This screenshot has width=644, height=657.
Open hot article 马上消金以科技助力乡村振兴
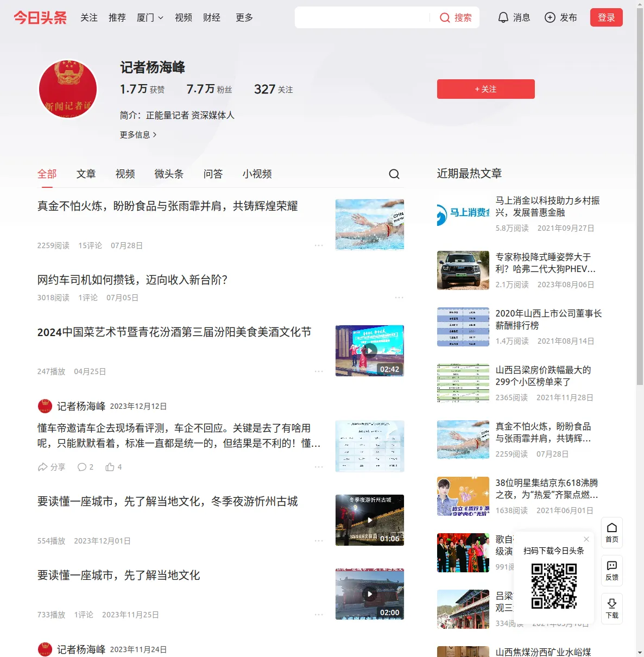pos(547,206)
